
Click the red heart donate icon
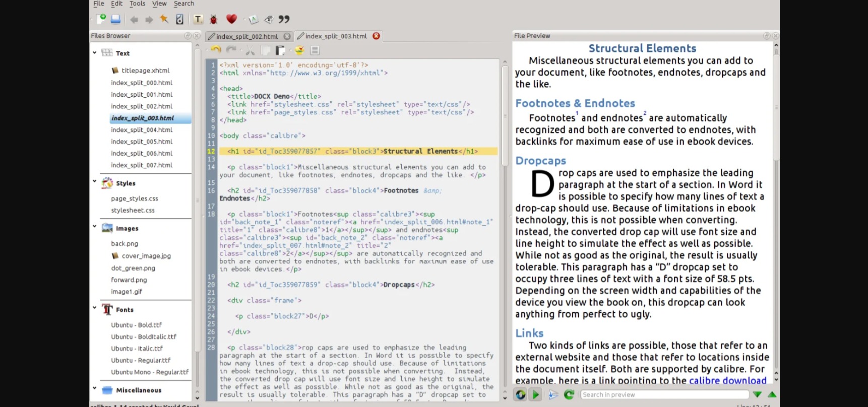coord(231,19)
